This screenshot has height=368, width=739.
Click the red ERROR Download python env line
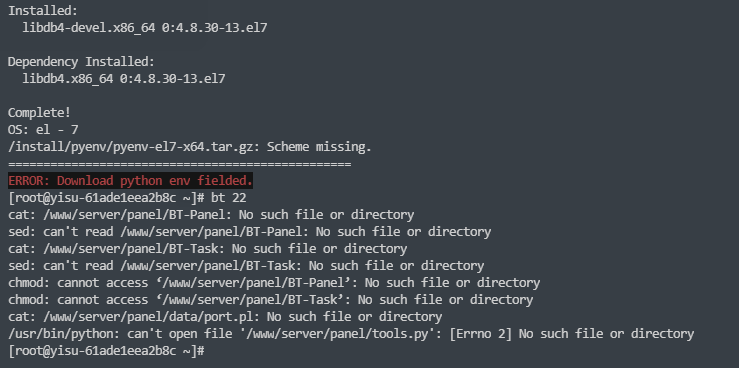point(131,180)
